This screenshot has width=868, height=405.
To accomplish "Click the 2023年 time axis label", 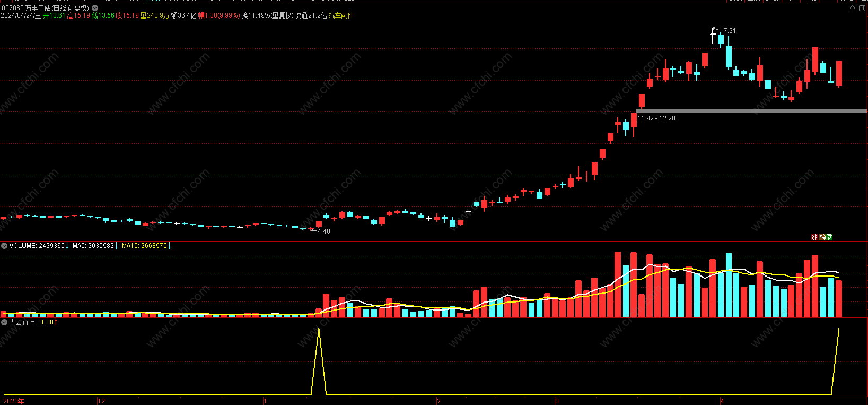I will (x=14, y=401).
